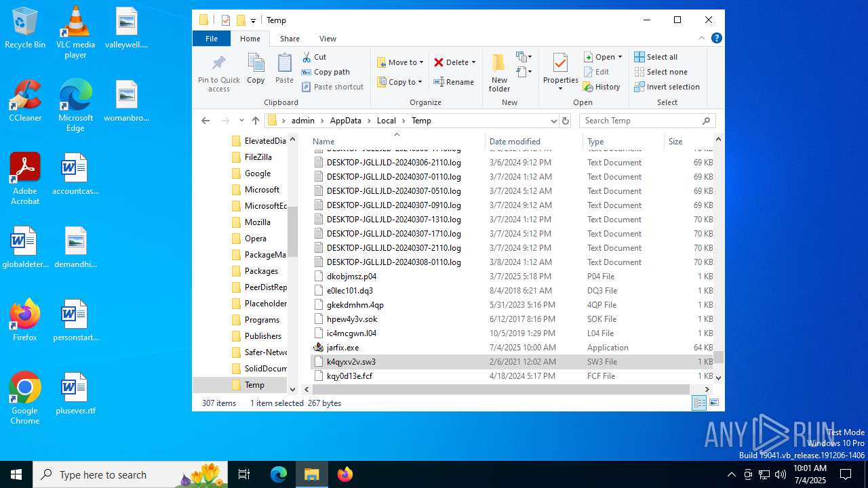Select file kqy0d13e.fcf
868x488 pixels.
point(349,376)
